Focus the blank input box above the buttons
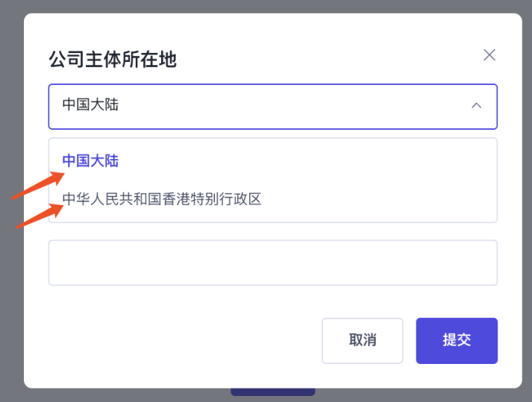Viewport: 532px width, 402px height. (272, 263)
